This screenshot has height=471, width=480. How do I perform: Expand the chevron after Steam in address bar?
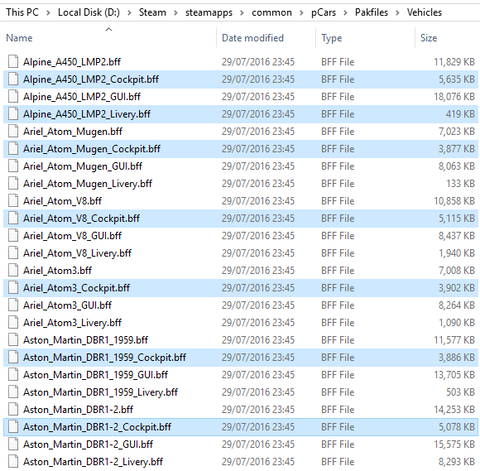coord(176,13)
